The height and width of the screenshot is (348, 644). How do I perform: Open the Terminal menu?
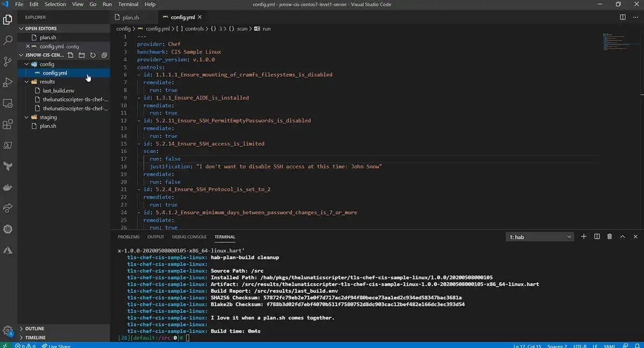point(128,4)
